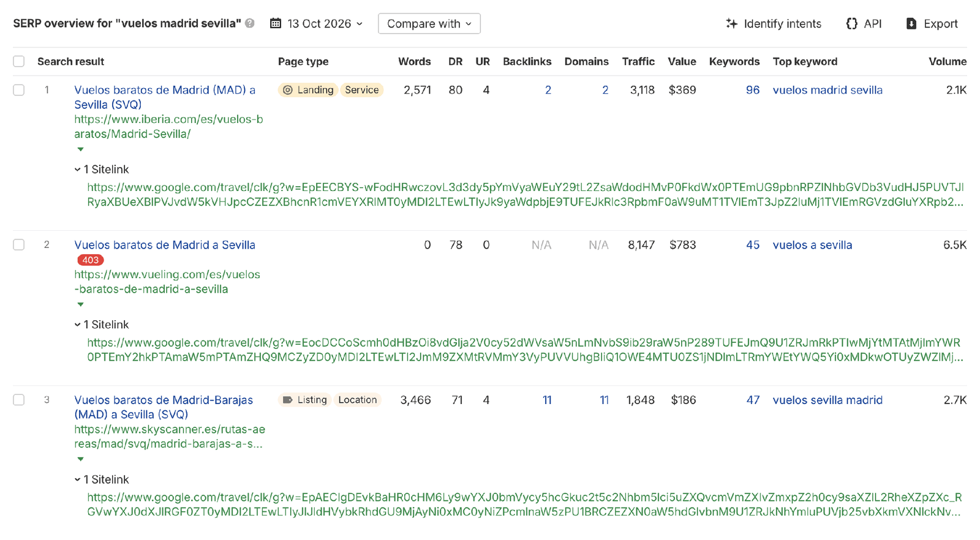
Task: Click the Landing page type tag
Action: pos(307,90)
